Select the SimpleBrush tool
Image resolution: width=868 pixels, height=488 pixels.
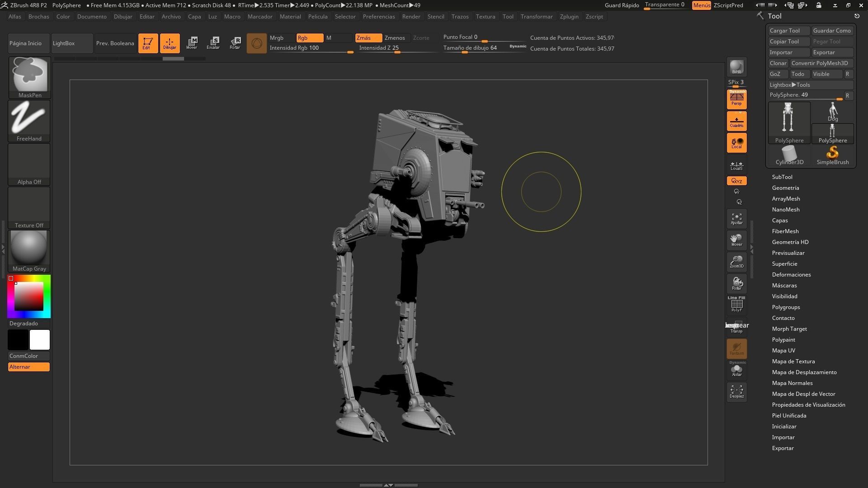[833, 156]
